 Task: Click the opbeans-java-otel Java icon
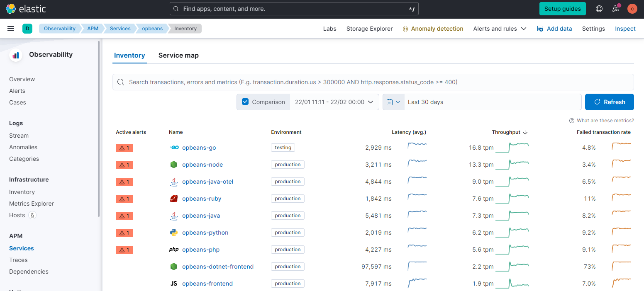pos(174,182)
